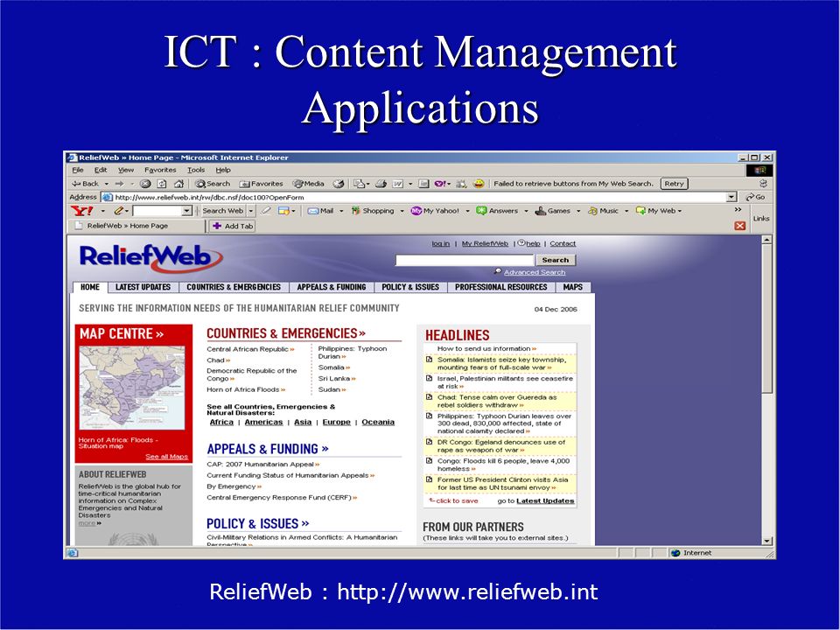840x630 pixels.
Task: Click the ReliefWeb search text field
Action: click(x=465, y=260)
